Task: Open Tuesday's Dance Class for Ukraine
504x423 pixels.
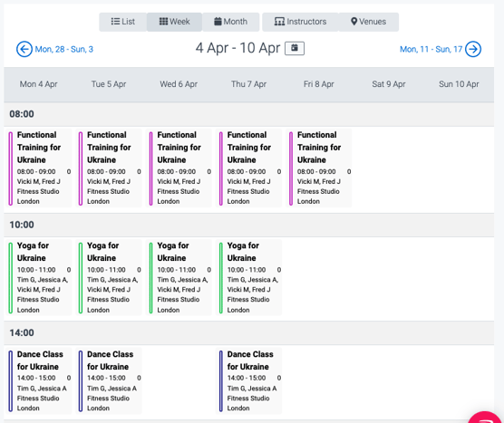Action: pyautogui.click(x=110, y=380)
